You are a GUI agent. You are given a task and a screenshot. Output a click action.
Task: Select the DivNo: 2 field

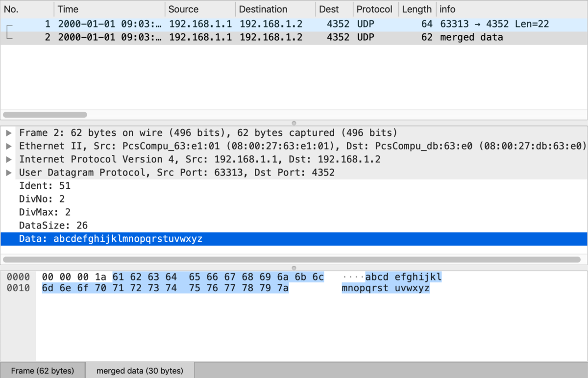pyautogui.click(x=42, y=199)
